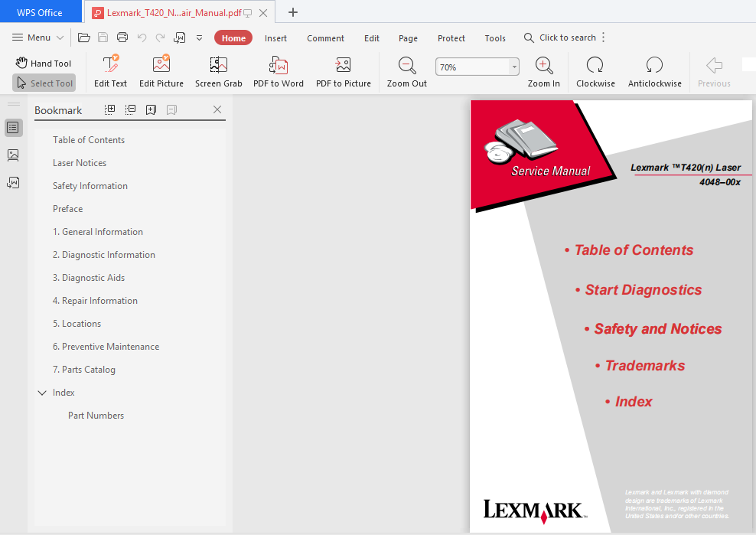Start a Screen Grab
This screenshot has width=756, height=535.
pos(218,71)
